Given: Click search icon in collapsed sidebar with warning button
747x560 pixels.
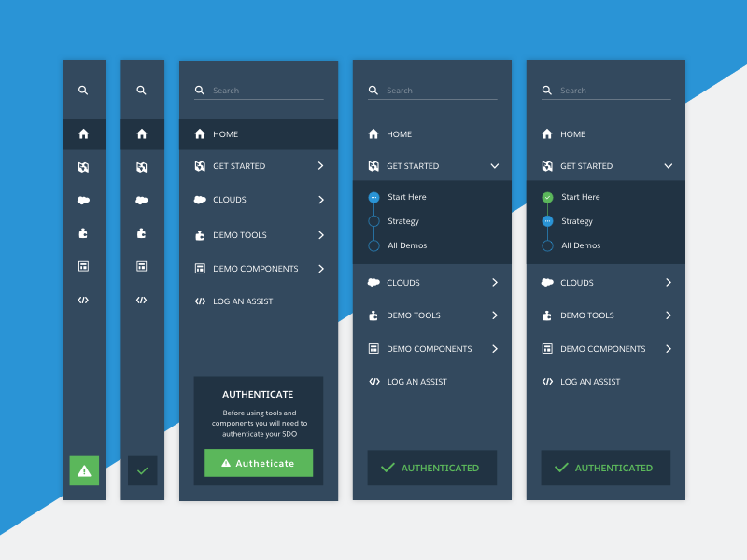Looking at the screenshot, I should tap(83, 90).
